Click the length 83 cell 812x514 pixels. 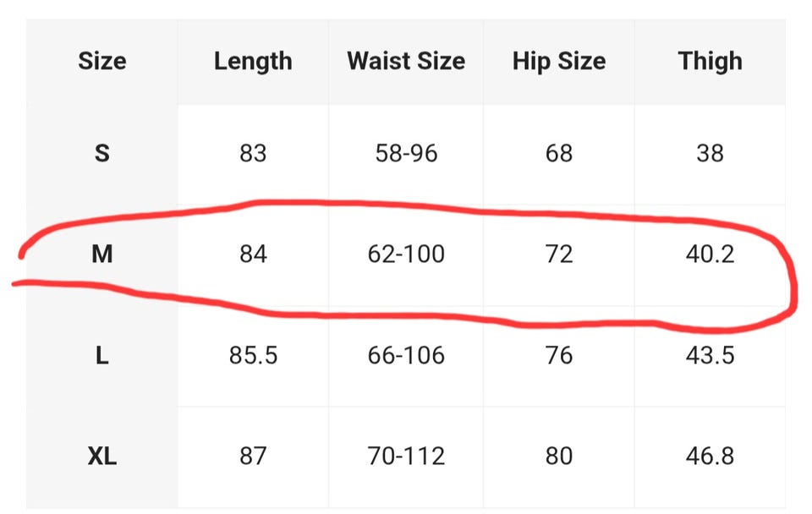(253, 153)
